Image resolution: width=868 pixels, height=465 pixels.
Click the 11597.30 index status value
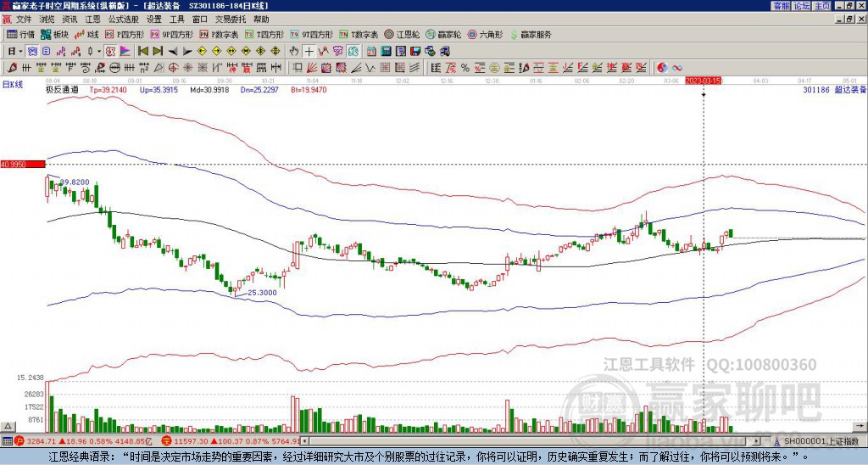tap(191, 441)
